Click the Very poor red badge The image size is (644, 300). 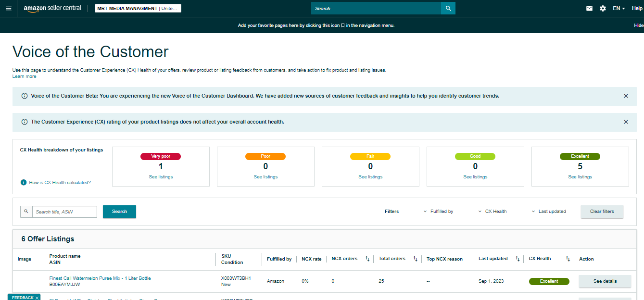click(x=161, y=156)
